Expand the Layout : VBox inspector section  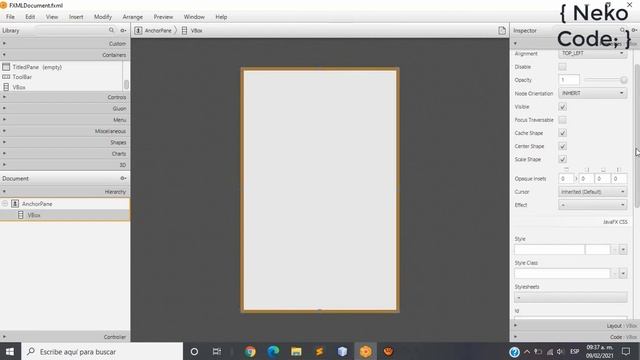click(x=574, y=325)
